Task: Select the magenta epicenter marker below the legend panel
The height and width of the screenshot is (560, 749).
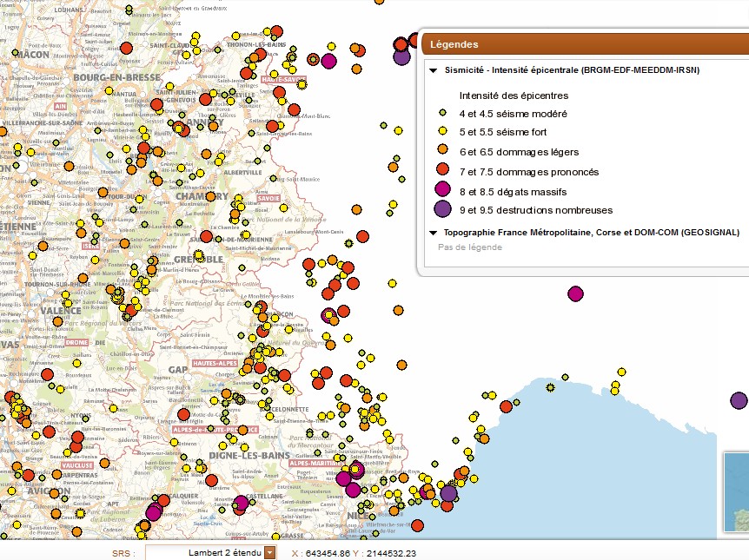Action: pyautogui.click(x=575, y=293)
